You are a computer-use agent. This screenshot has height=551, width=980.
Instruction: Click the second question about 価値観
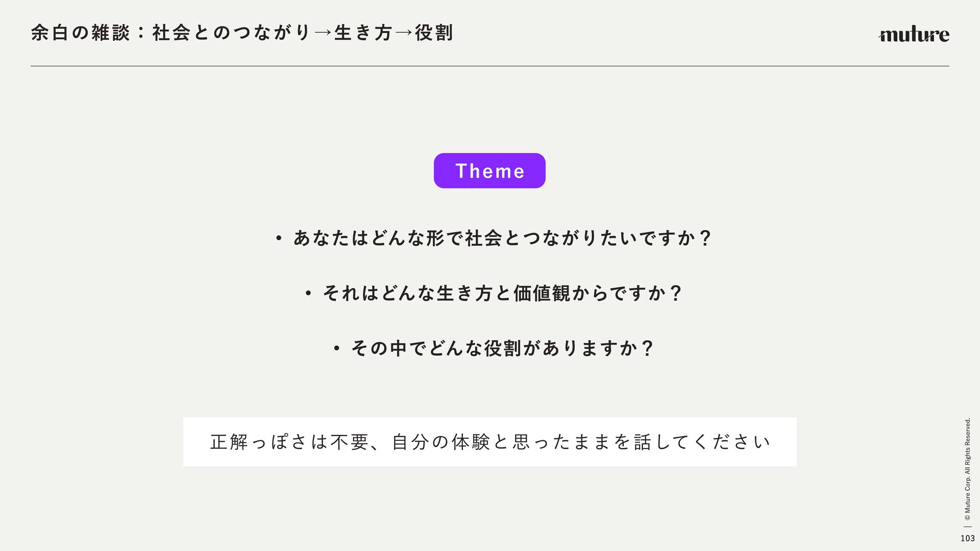pos(502,293)
